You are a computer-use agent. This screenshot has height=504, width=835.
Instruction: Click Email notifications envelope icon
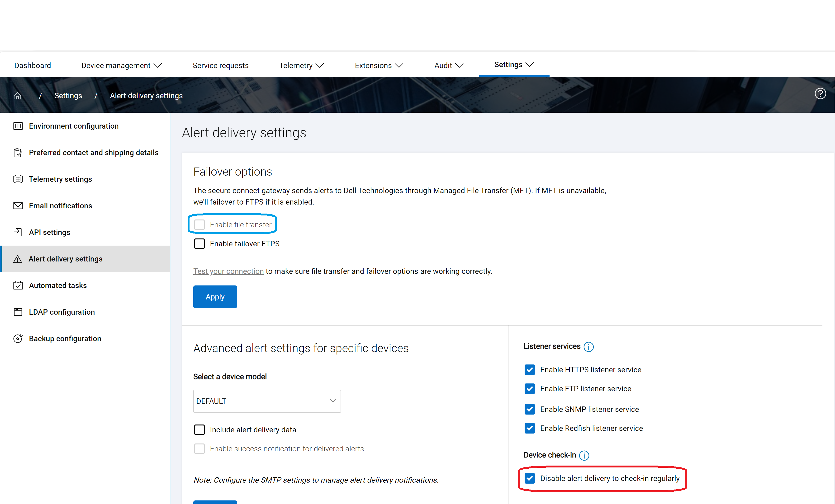pyautogui.click(x=18, y=205)
